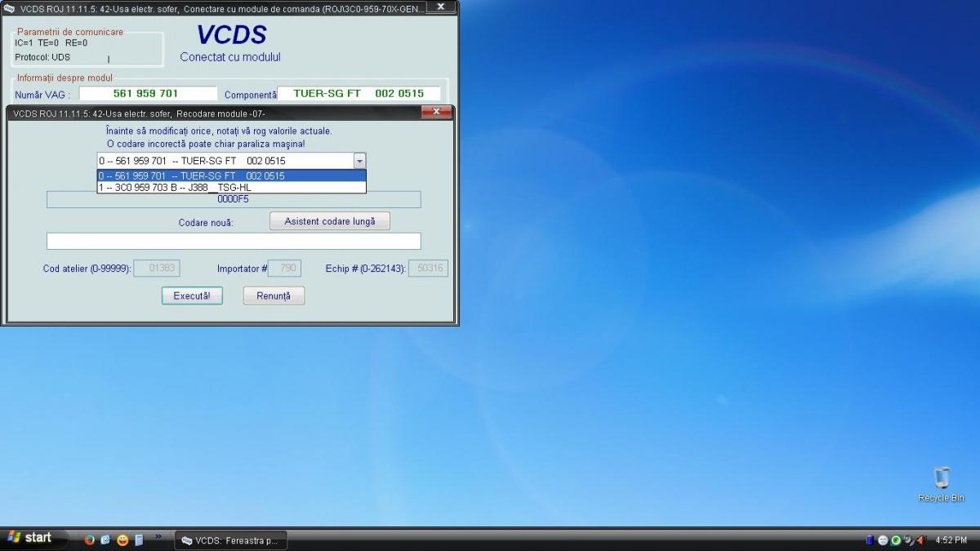
Task: Expand the hidden quick launch chevron
Action: tap(158, 537)
